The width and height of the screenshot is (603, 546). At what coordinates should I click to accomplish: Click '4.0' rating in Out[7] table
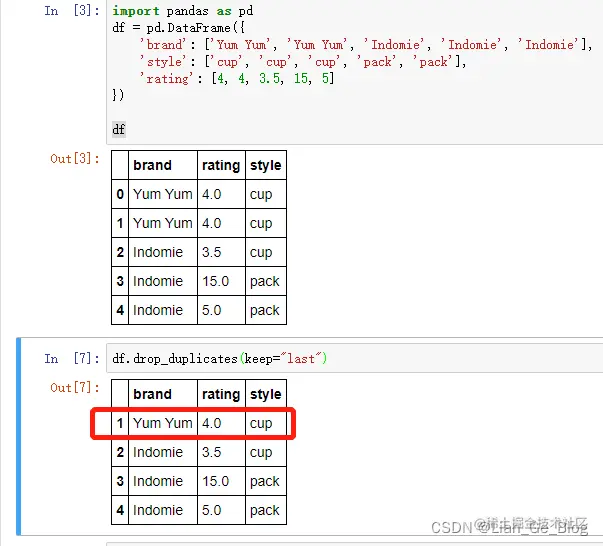coord(212,423)
